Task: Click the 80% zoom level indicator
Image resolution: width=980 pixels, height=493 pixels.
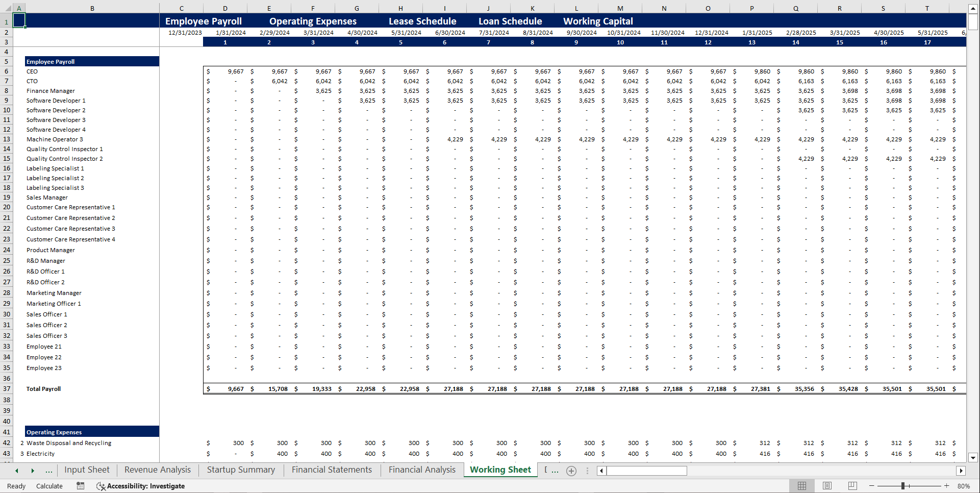Action: 964,486
